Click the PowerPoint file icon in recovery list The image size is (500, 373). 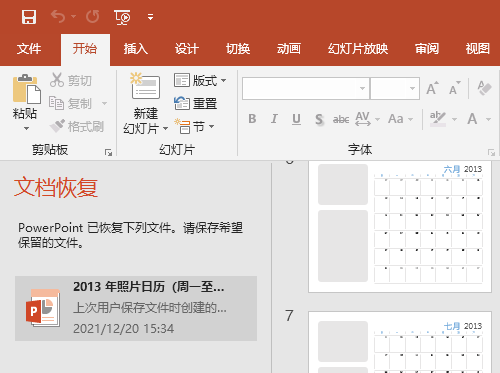[x=43, y=308]
